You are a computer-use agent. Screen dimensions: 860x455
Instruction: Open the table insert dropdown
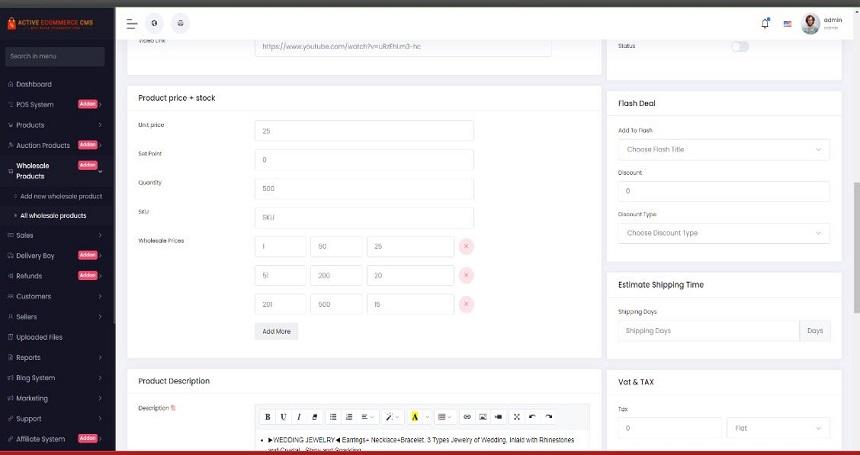444,417
